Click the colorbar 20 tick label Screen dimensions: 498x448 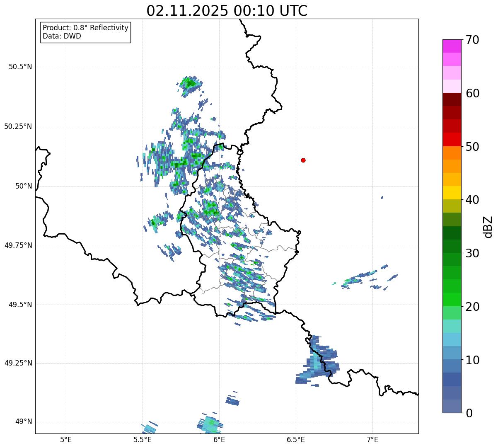tap(472, 307)
